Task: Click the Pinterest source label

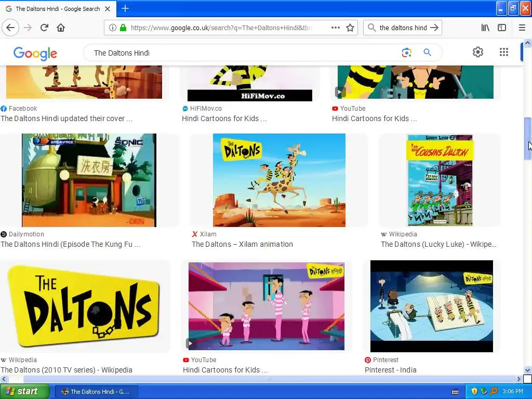Action: (386, 360)
